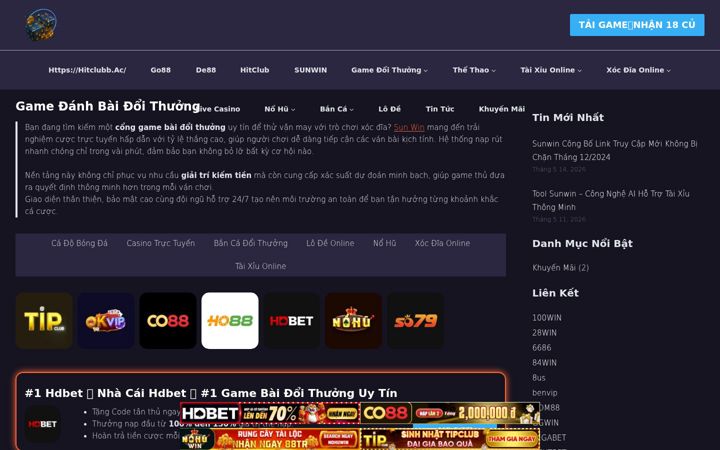Click the HDBET 70% banner ad

(270, 413)
